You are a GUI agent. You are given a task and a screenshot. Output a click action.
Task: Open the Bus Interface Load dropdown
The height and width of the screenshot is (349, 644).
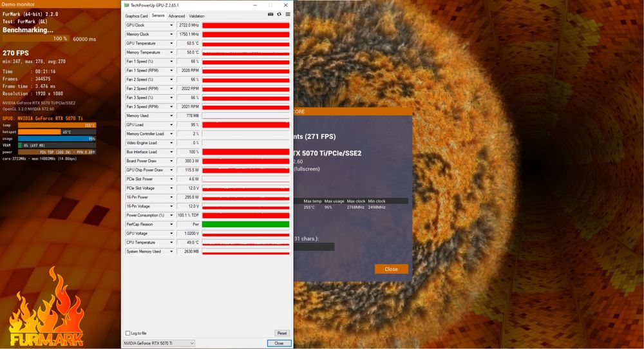point(171,151)
